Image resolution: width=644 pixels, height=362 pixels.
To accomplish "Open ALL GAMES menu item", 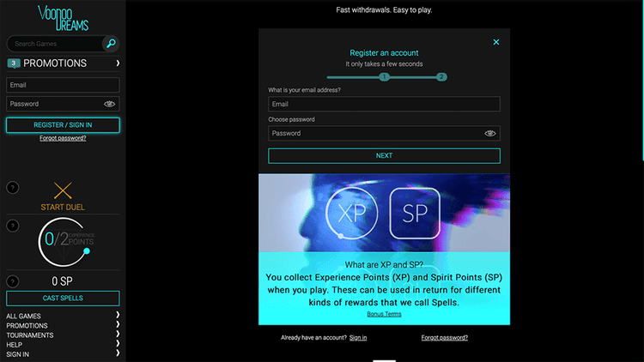I will (23, 316).
